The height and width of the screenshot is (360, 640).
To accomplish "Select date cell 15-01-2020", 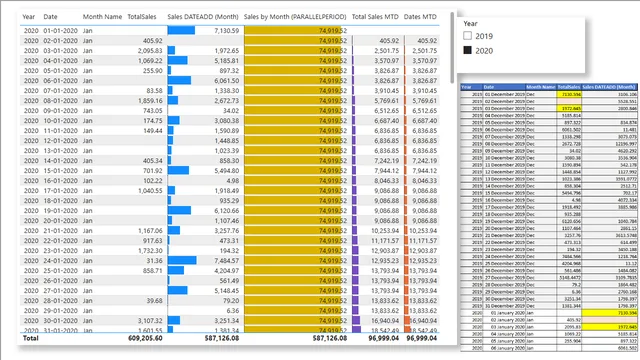I will point(60,171).
